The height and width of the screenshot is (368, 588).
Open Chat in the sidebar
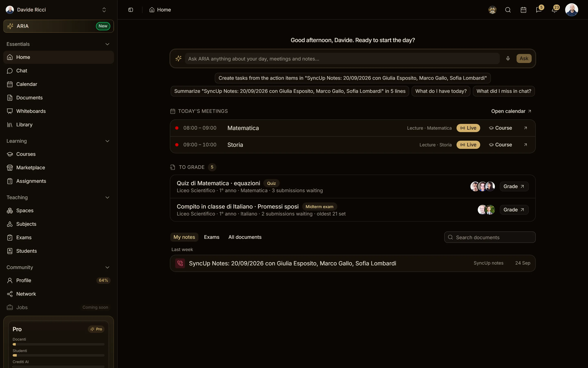[x=59, y=71]
